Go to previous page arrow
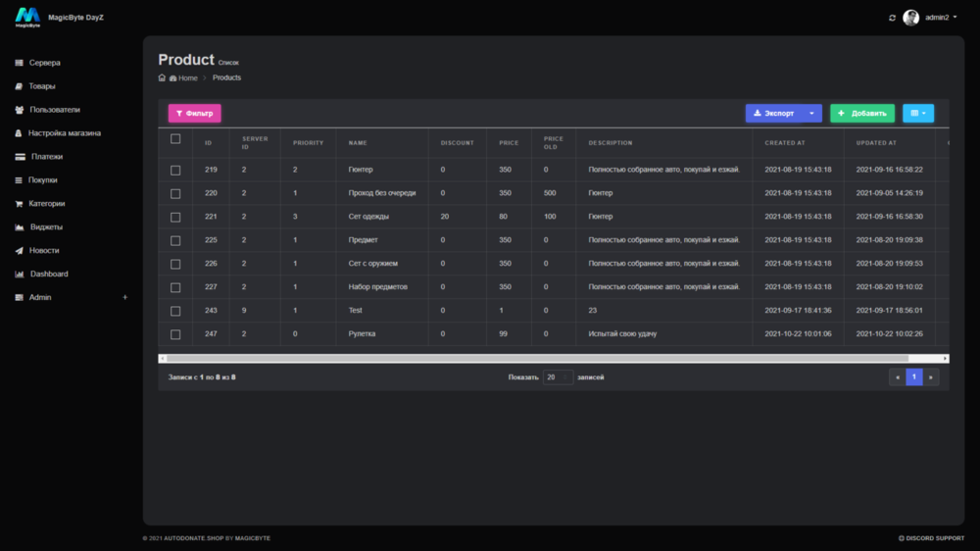This screenshot has width=980, height=551. 898,377
